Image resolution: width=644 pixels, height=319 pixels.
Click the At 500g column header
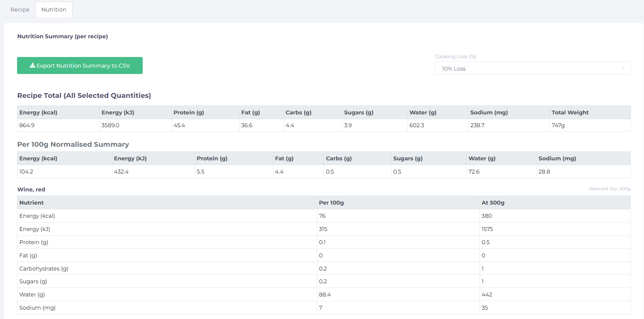493,202
